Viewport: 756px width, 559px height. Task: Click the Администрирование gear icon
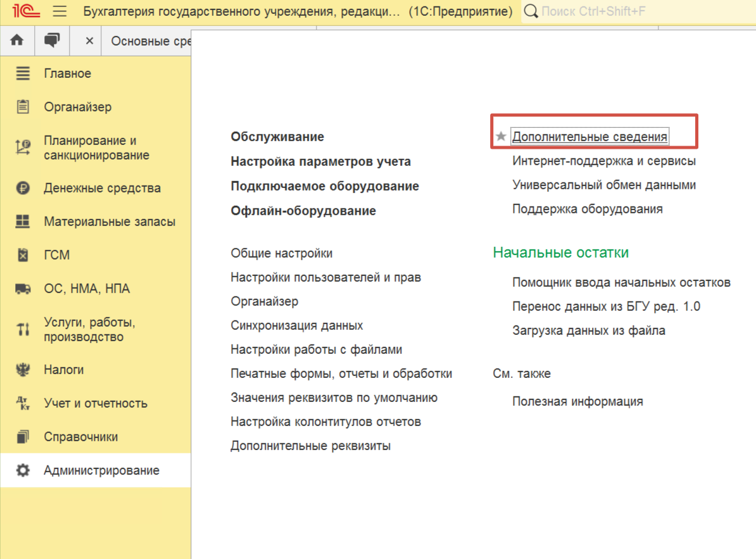(23, 470)
